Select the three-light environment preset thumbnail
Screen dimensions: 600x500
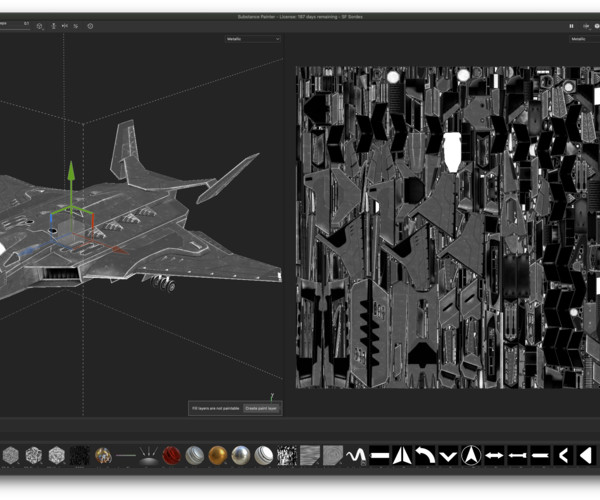[x=148, y=455]
